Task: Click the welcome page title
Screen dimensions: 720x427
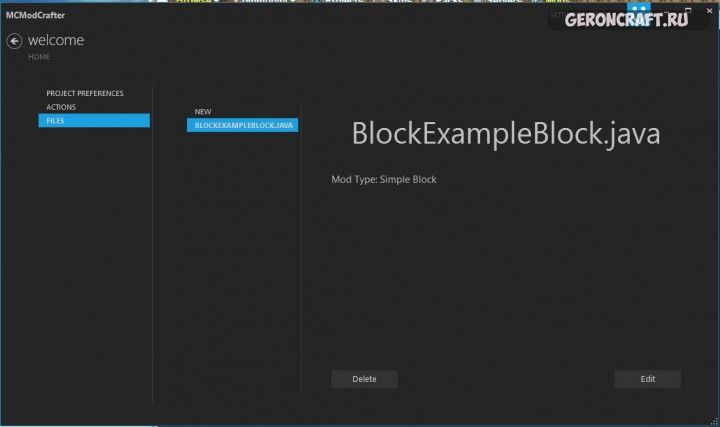Action: (x=56, y=41)
